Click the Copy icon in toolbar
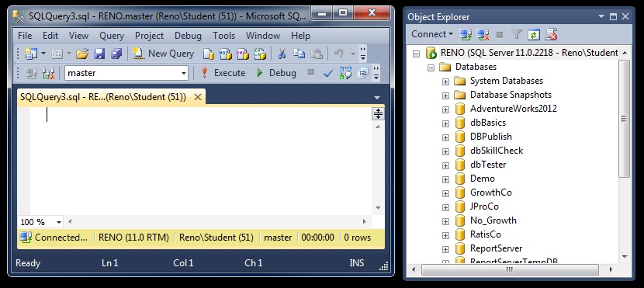This screenshot has width=644, height=288. point(299,54)
